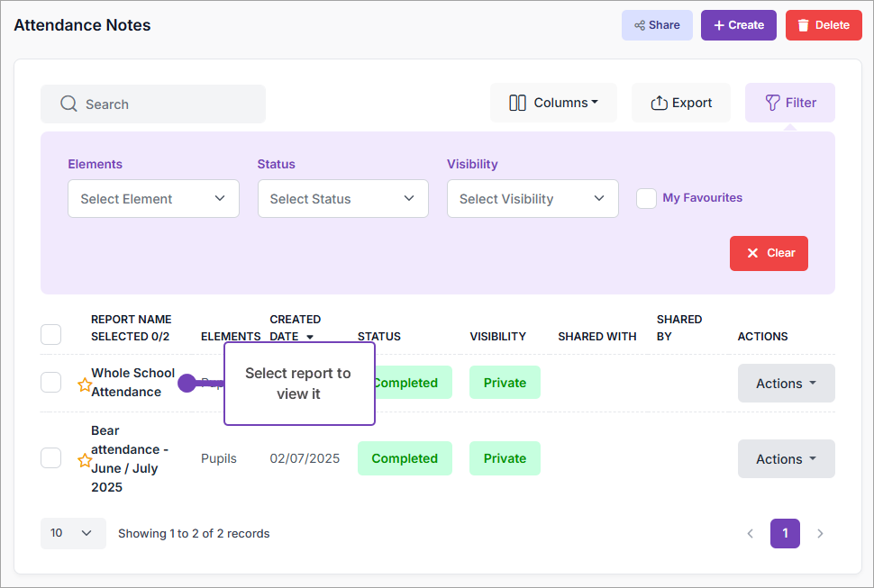Open the Select Visibility dropdown
Image resolution: width=874 pixels, height=588 pixels.
(x=533, y=198)
